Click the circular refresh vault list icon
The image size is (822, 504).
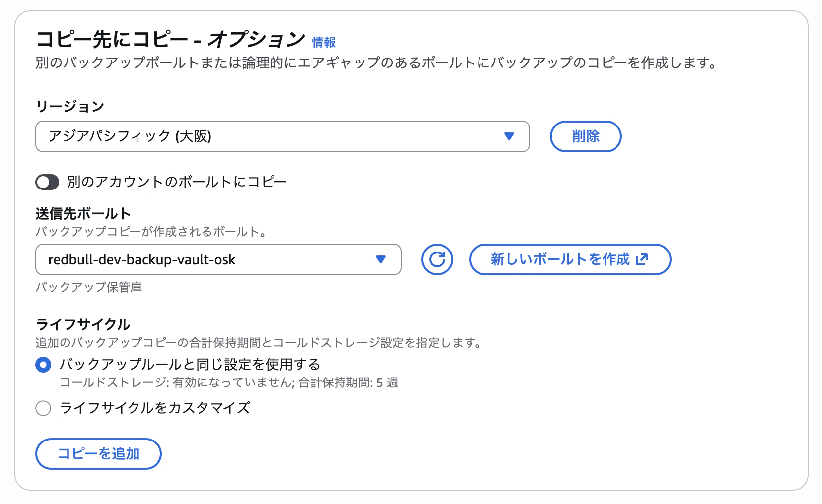tap(437, 259)
